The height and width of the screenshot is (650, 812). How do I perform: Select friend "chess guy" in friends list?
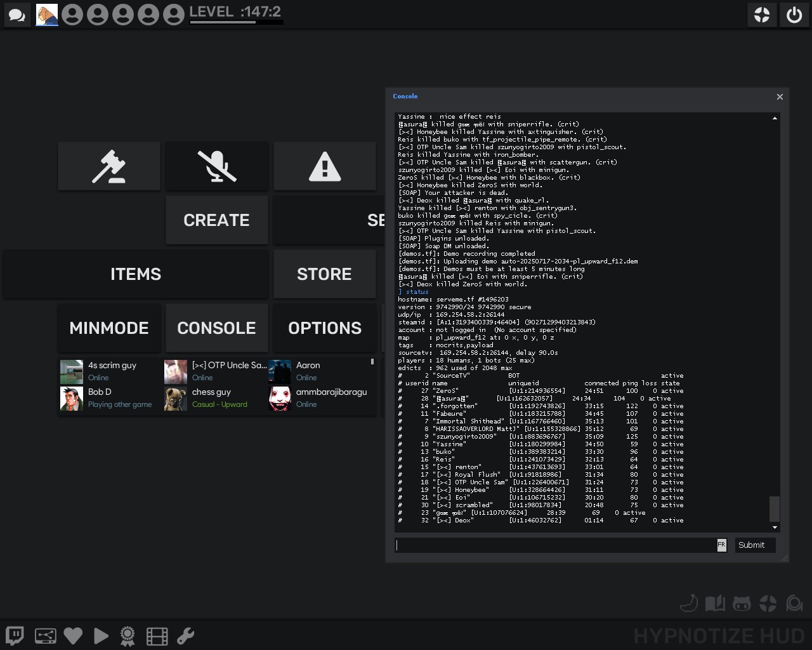212,398
